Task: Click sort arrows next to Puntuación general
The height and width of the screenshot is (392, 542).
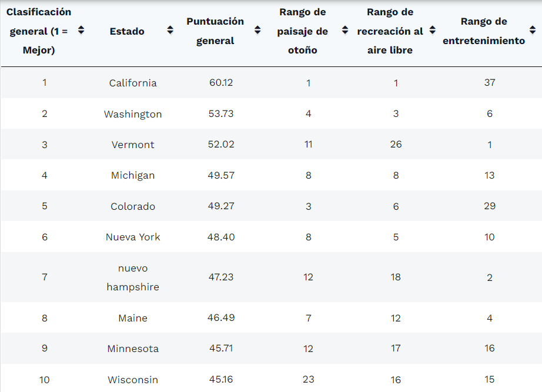Action: point(257,31)
